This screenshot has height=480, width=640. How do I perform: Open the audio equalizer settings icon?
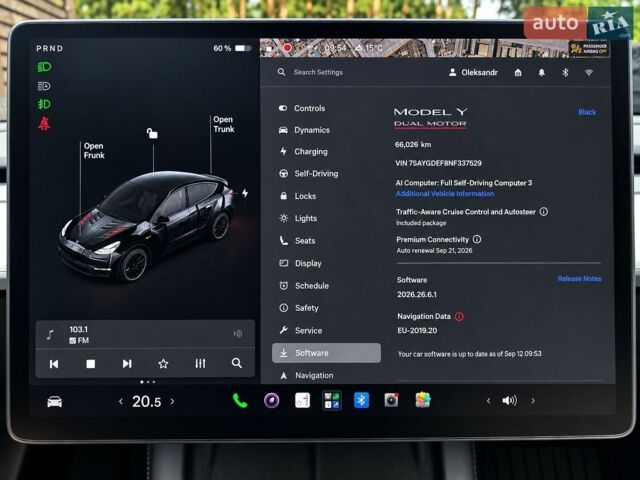[x=200, y=363]
